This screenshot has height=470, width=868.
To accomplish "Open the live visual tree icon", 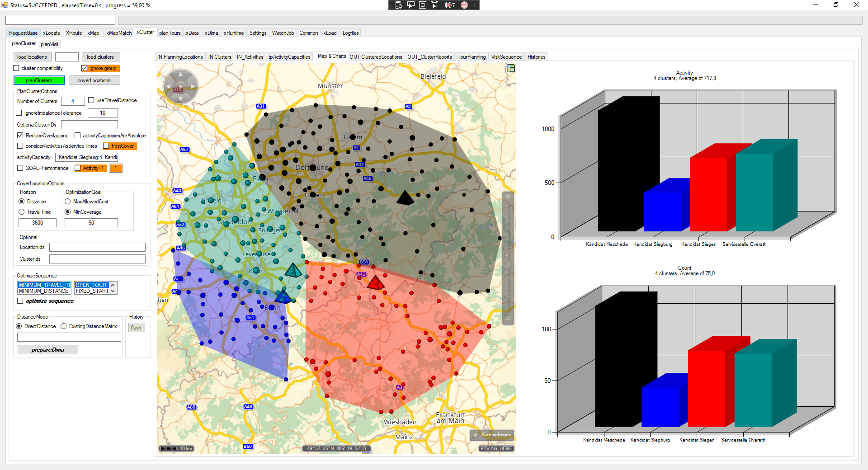I will (399, 5).
